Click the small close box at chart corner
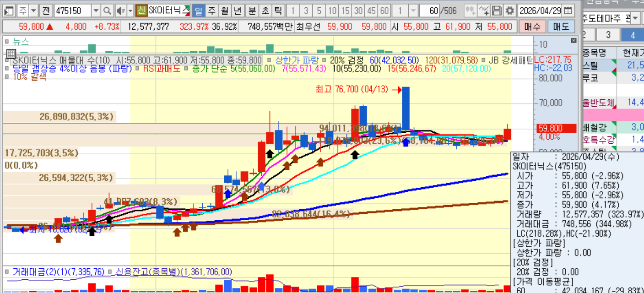The width and height of the screenshot is (644, 293). 574,40
